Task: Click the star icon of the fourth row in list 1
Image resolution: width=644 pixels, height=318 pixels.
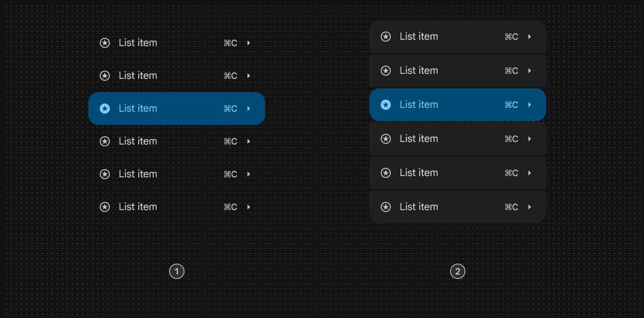Action: 105,141
